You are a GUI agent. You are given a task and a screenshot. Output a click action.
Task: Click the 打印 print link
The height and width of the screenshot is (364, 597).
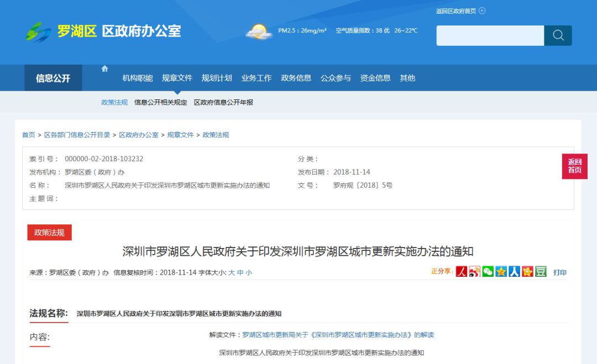560,272
